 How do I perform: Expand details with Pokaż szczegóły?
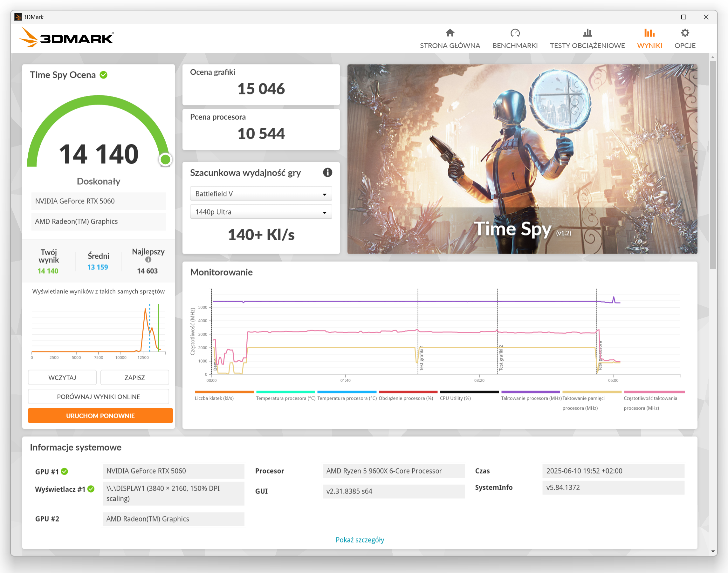[360, 540]
